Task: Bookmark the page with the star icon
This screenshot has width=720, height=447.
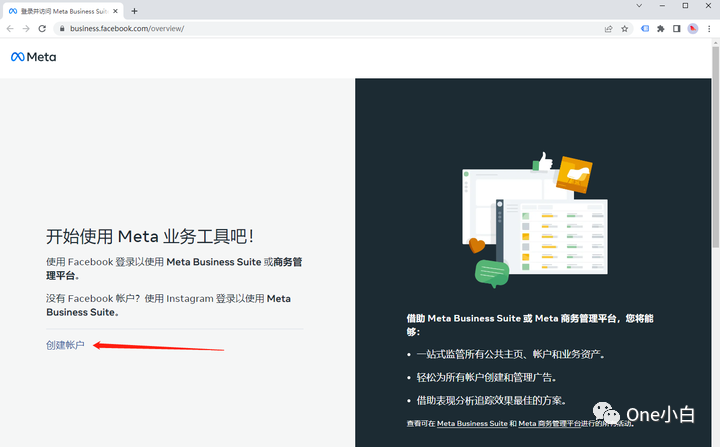Action: click(624, 28)
